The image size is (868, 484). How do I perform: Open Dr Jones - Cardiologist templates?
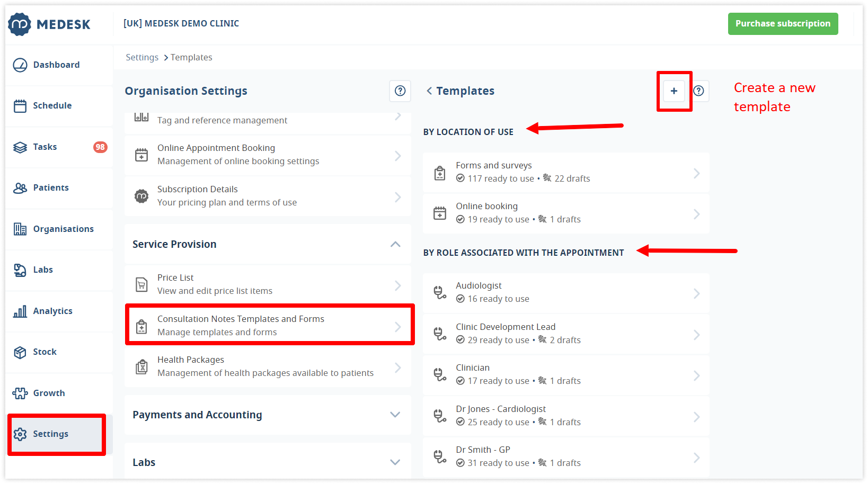566,416
